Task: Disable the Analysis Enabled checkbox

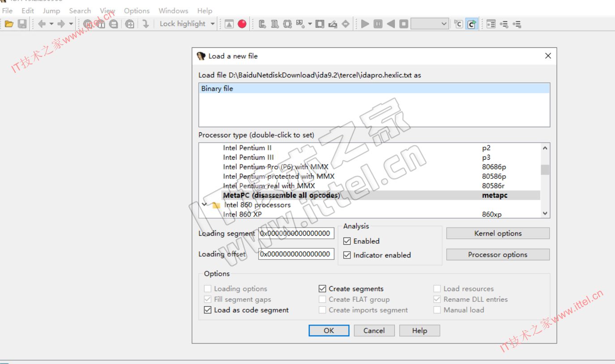Action: click(347, 241)
